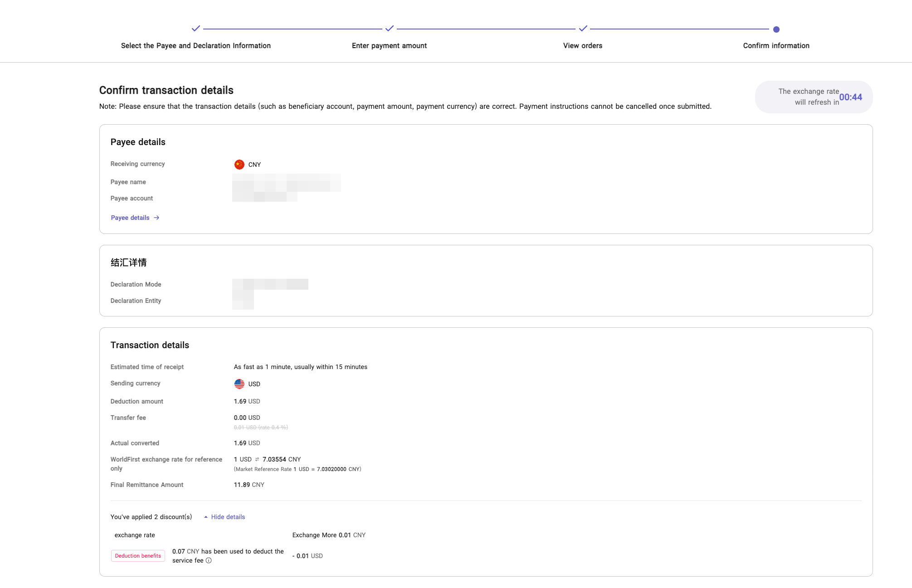Screen dimensions: 912x588
Task: Click the strikethrough 0.01 USD fee text
Action: (261, 428)
